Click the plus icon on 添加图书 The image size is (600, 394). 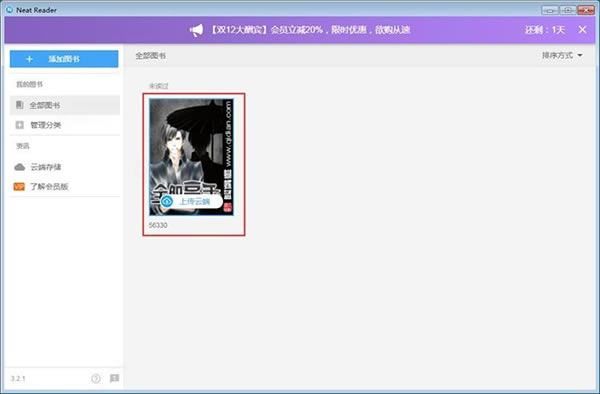pyautogui.click(x=29, y=59)
